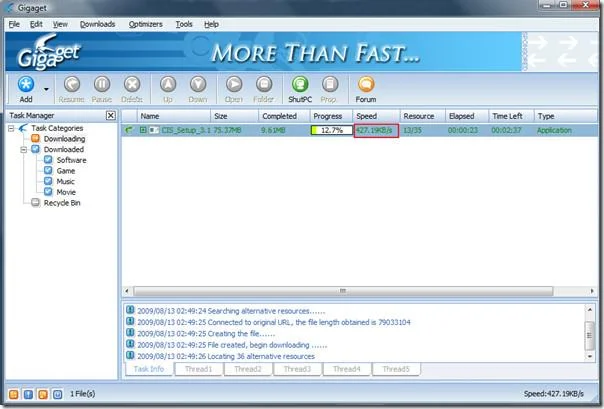Expand the CIS_Setup download row plus icon
This screenshot has height=409, width=604.
(143, 130)
